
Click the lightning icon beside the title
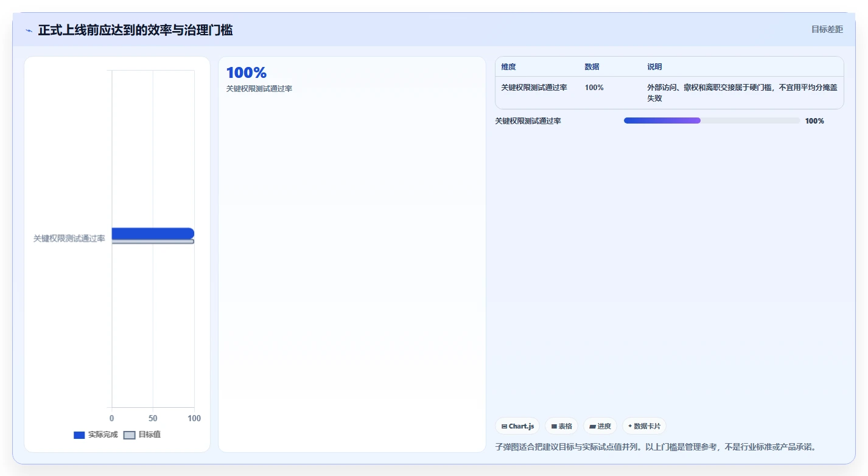[x=29, y=30]
